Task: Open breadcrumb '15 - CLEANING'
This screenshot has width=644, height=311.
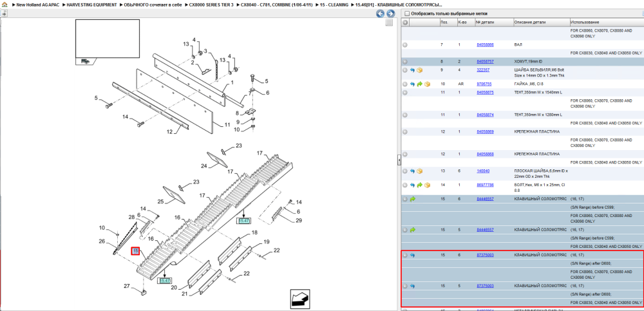Action: (x=335, y=5)
